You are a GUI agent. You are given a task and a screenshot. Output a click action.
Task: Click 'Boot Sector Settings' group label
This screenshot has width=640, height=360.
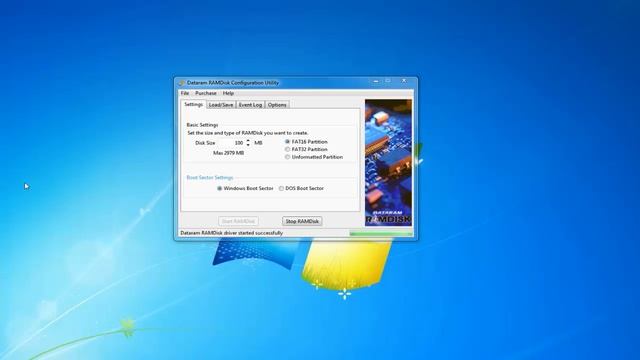point(210,178)
